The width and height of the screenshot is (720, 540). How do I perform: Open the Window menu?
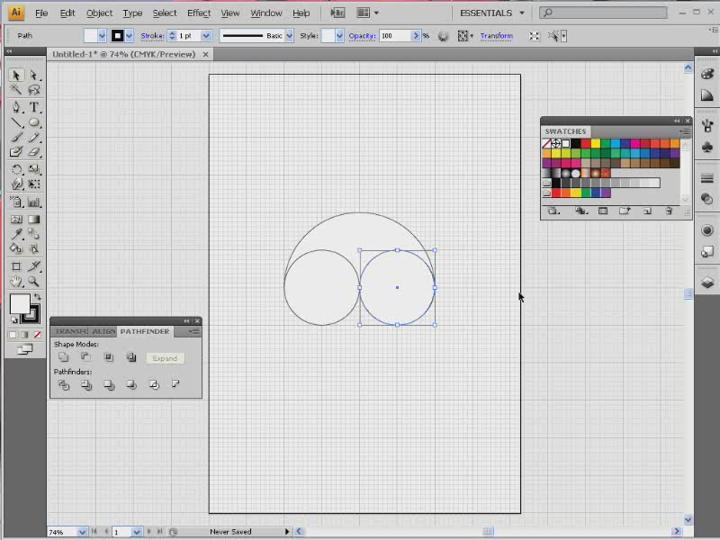click(266, 13)
